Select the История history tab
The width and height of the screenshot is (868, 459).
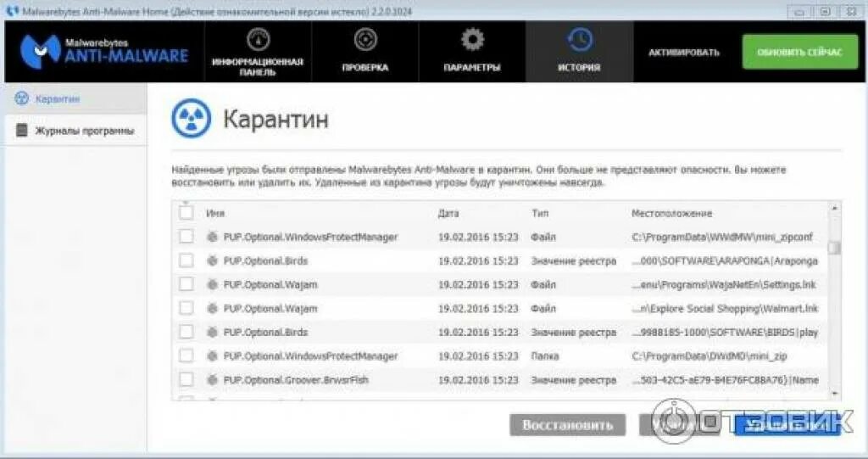tap(579, 52)
